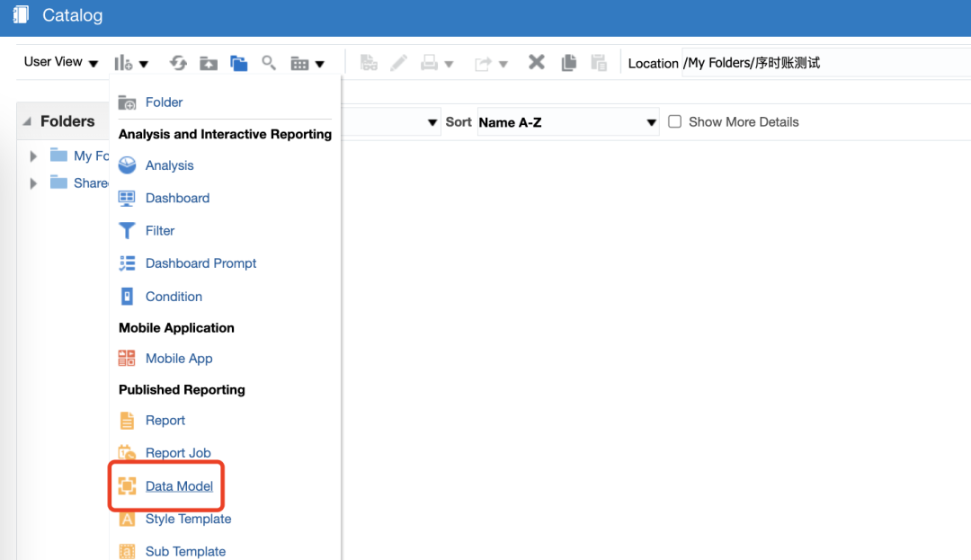Viewport: 971px width, 560px height.
Task: Choose Condition from the New menu
Action: [x=174, y=297]
